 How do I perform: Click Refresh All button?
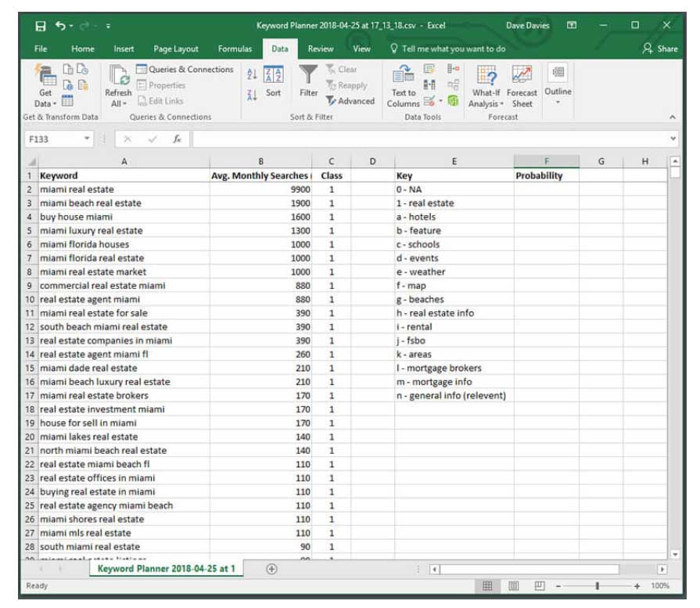tap(118, 86)
